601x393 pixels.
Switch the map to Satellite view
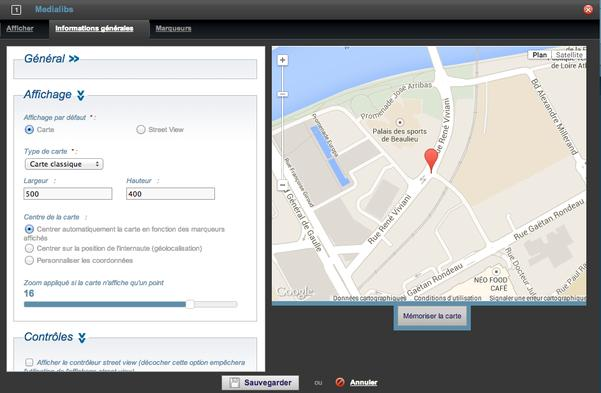569,55
